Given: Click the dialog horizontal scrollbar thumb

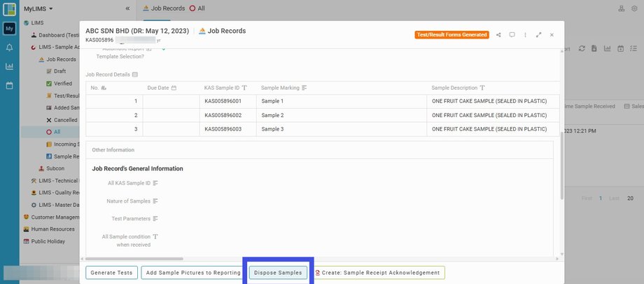Looking at the screenshot, I should (x=134, y=259).
